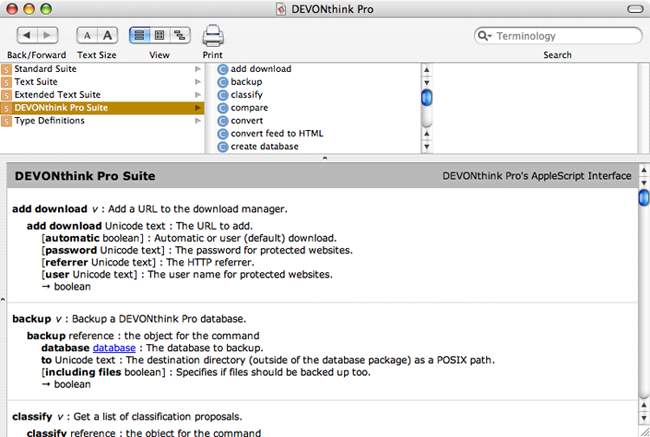Expand Type Definitions disclosure arrow

click(198, 121)
